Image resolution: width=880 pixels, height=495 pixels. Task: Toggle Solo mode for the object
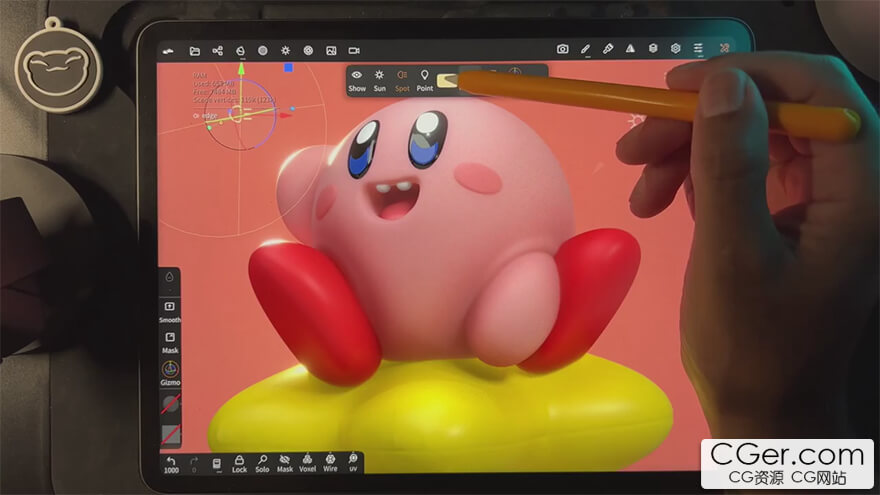pos(262,462)
